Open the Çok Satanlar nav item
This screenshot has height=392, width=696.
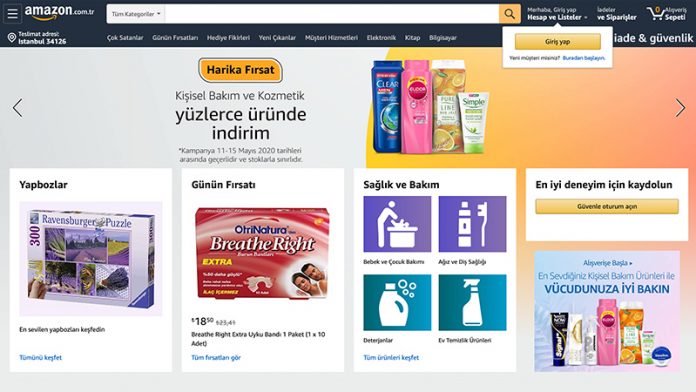(x=125, y=38)
